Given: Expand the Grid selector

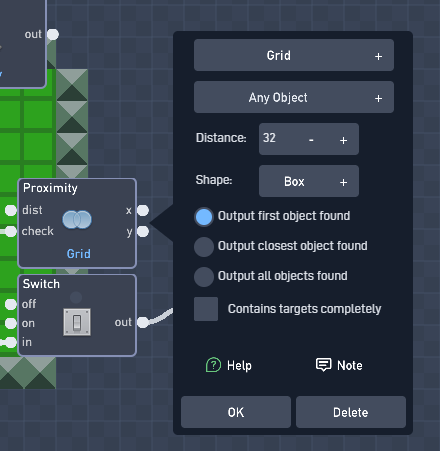Looking at the screenshot, I should [x=294, y=55].
